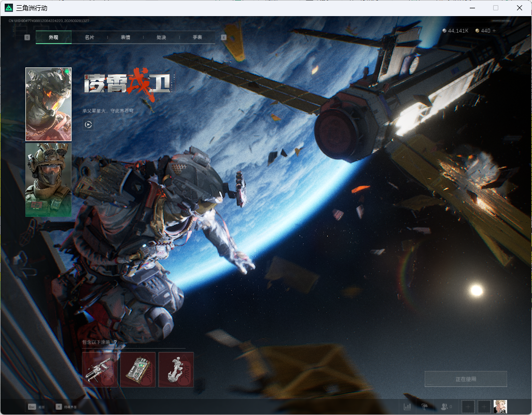Click the 正在使用 button
This screenshot has height=415, width=532.
[466, 379]
